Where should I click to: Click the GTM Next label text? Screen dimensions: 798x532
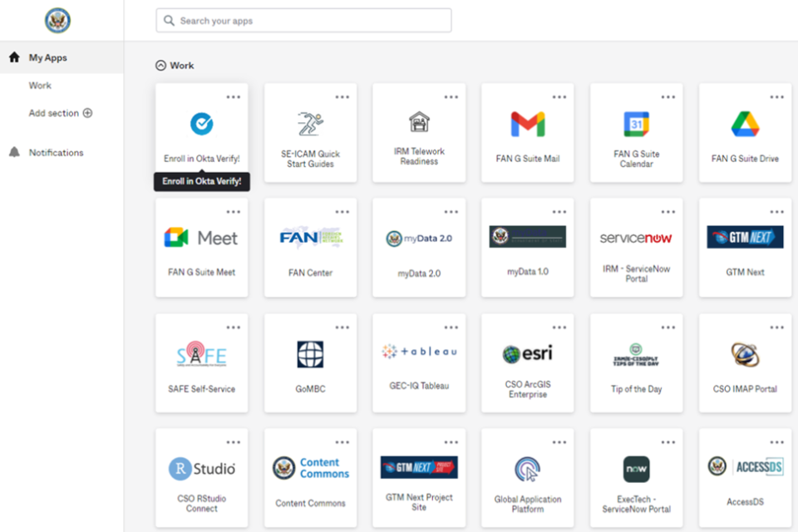click(x=745, y=273)
